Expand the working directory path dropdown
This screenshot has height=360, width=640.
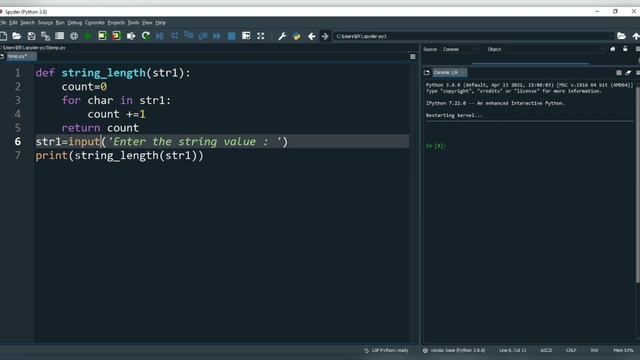coord(611,36)
